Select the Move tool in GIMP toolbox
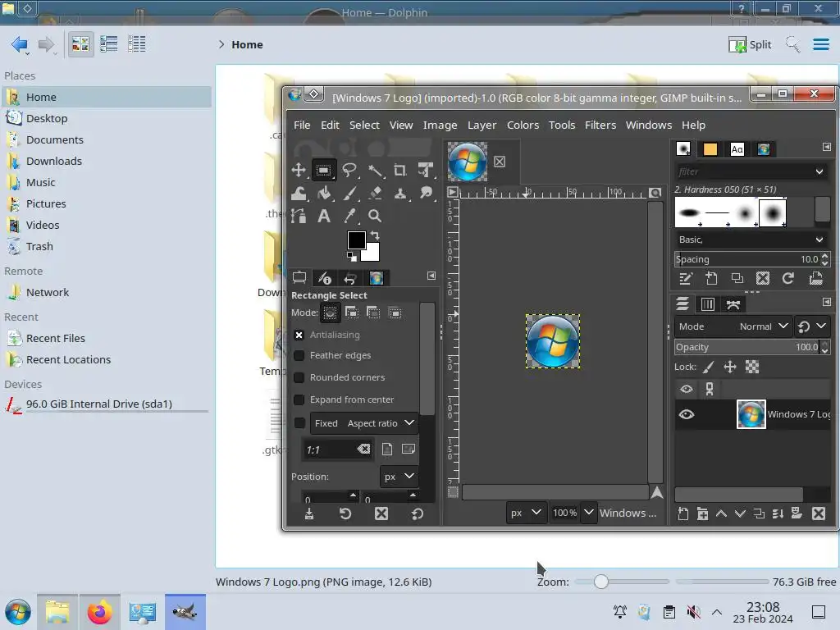This screenshot has height=630, width=840. tap(299, 171)
